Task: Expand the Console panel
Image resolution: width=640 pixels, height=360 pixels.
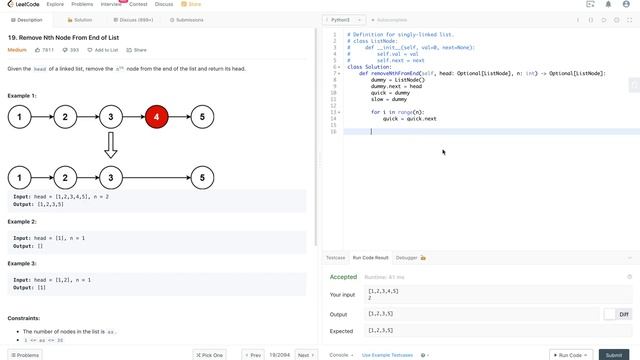Action: click(x=341, y=355)
